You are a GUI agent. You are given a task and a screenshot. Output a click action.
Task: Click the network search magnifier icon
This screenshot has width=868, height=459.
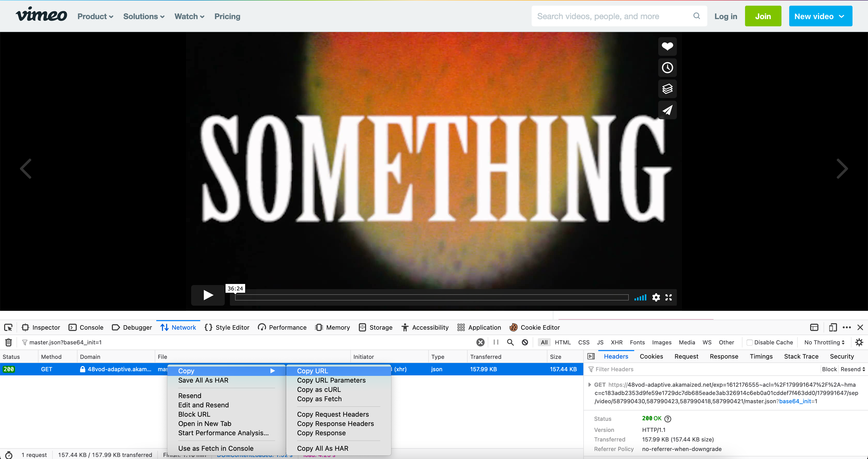(x=510, y=342)
